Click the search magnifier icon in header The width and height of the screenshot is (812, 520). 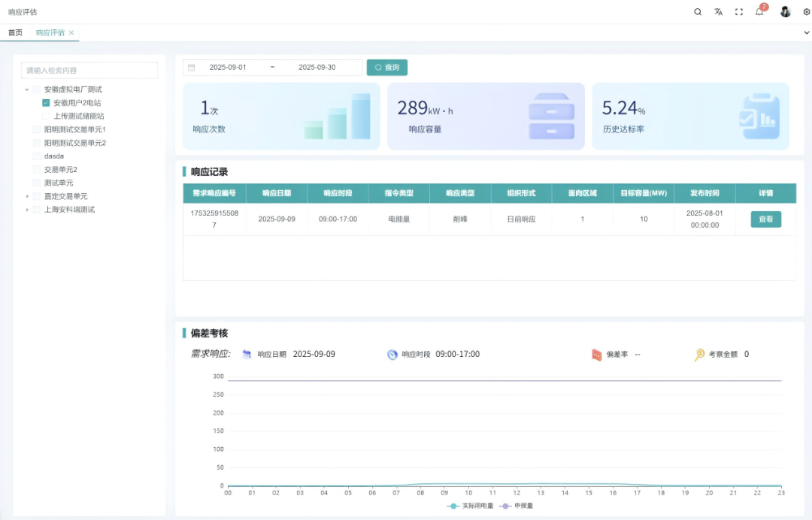pos(698,12)
